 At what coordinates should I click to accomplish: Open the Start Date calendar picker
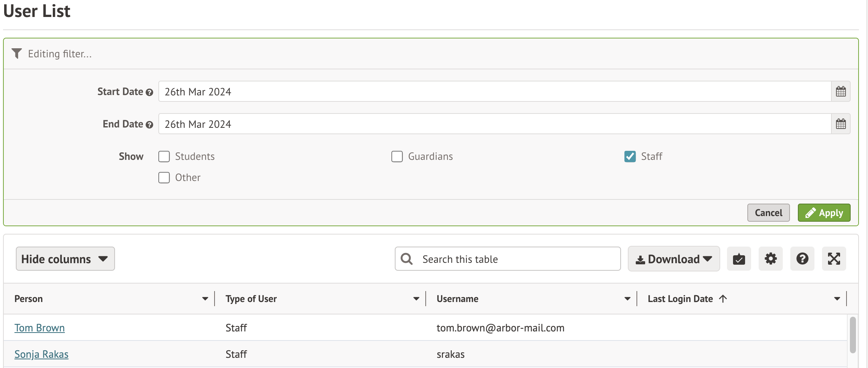pyautogui.click(x=840, y=92)
